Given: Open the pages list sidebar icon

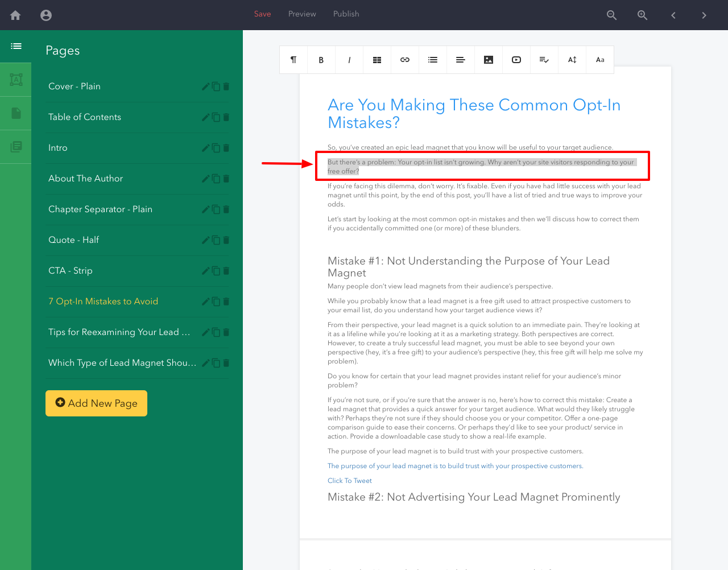Looking at the screenshot, I should pyautogui.click(x=16, y=46).
